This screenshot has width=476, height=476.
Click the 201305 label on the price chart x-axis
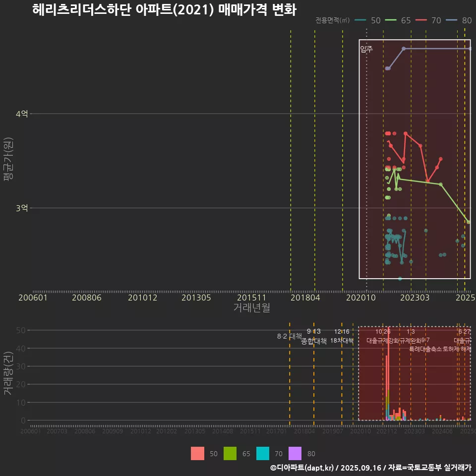tap(196, 297)
